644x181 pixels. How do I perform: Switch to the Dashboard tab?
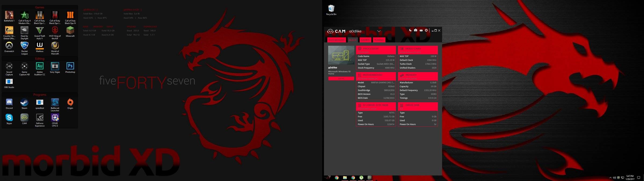click(x=336, y=40)
